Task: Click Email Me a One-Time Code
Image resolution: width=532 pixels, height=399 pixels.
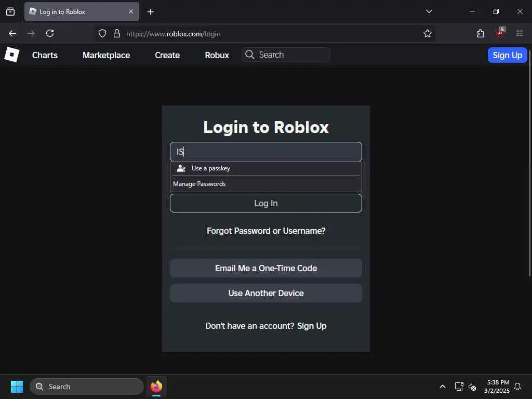Action: pyautogui.click(x=265, y=269)
